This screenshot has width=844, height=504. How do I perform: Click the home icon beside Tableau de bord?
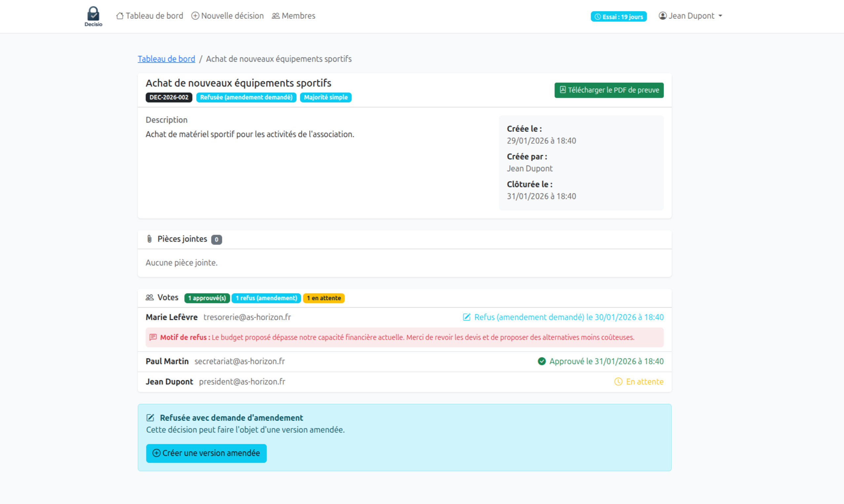click(120, 16)
